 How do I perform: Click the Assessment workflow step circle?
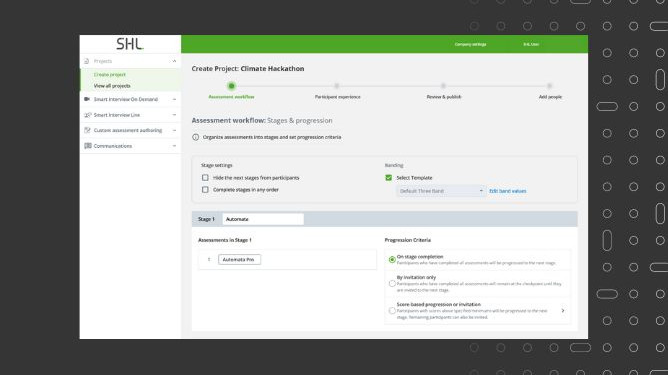pos(231,86)
